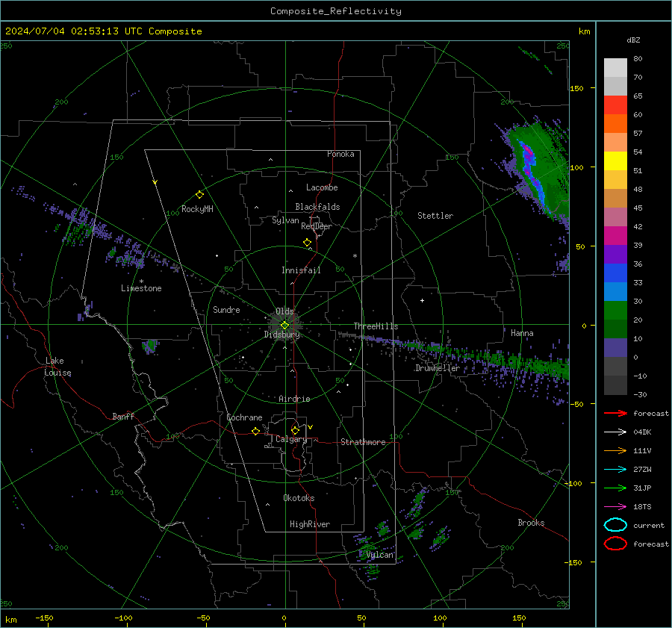Click the RedDeer city label
672x628 pixels.
coord(317,226)
